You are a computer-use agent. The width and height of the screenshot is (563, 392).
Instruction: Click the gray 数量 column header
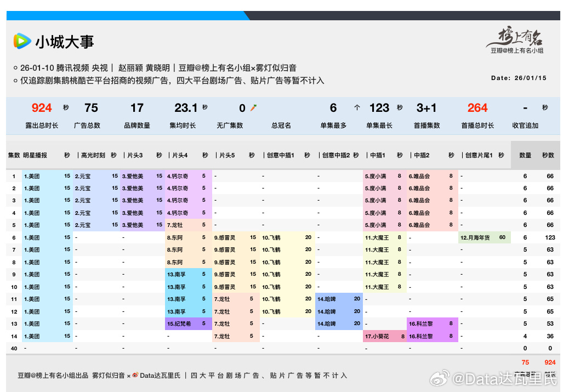tap(525, 155)
